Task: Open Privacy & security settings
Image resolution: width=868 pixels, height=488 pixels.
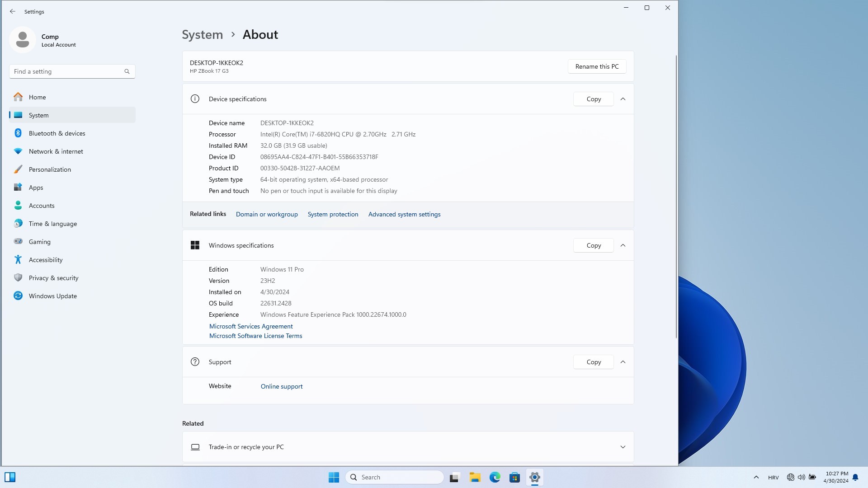Action: (72, 278)
